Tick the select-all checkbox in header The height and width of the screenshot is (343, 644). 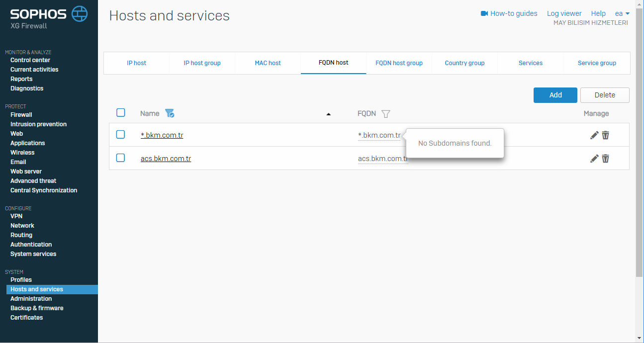[x=121, y=113]
